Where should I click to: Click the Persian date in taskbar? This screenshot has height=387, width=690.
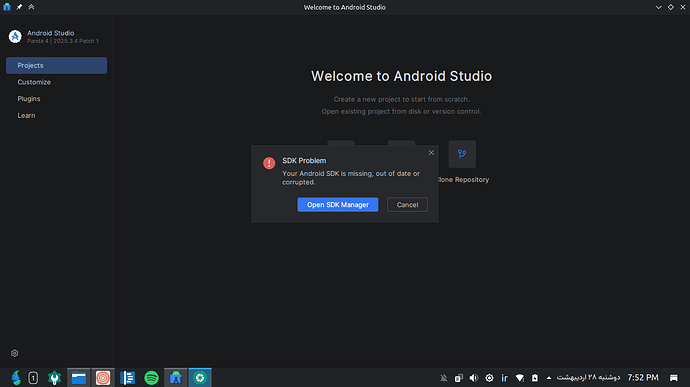pos(588,377)
